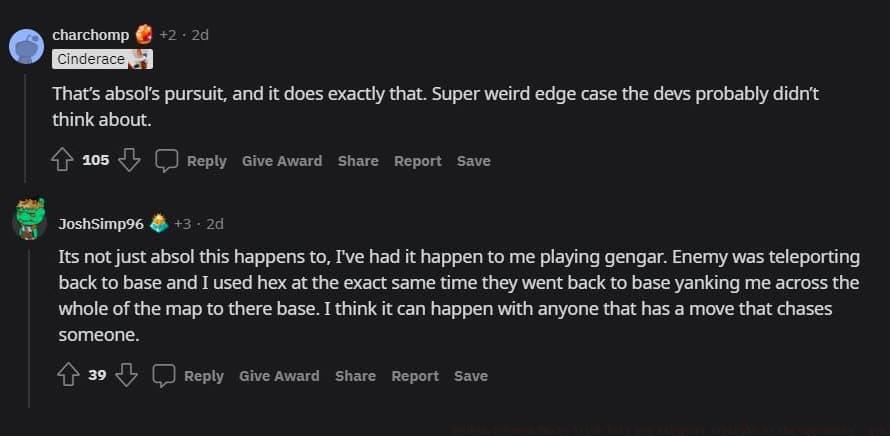Upvote JoshSimp96's comment

coord(68,375)
